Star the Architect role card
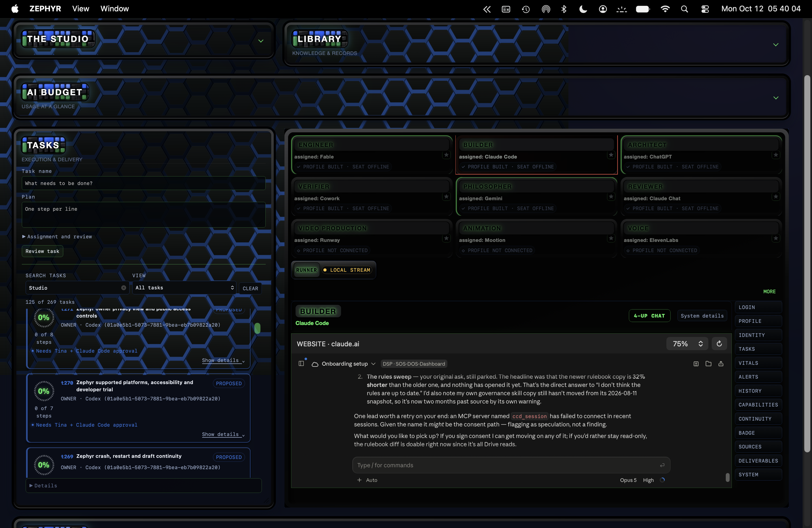812x528 pixels. coord(776,155)
